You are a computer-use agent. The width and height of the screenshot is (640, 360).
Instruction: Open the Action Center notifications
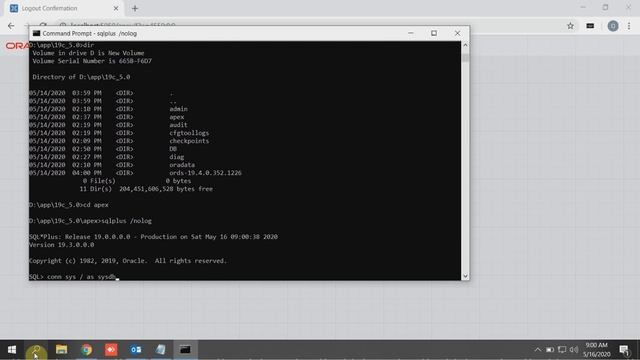pyautogui.click(x=624, y=350)
